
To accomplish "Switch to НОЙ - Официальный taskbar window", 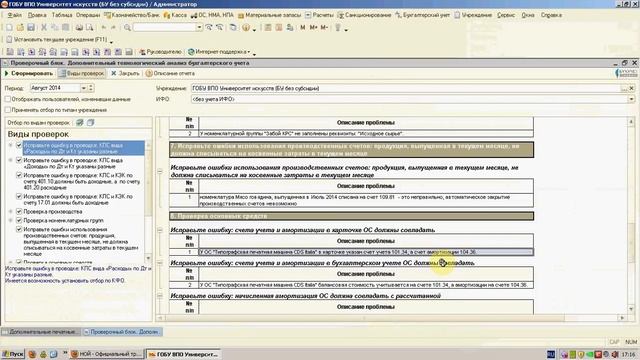I will (106, 354).
